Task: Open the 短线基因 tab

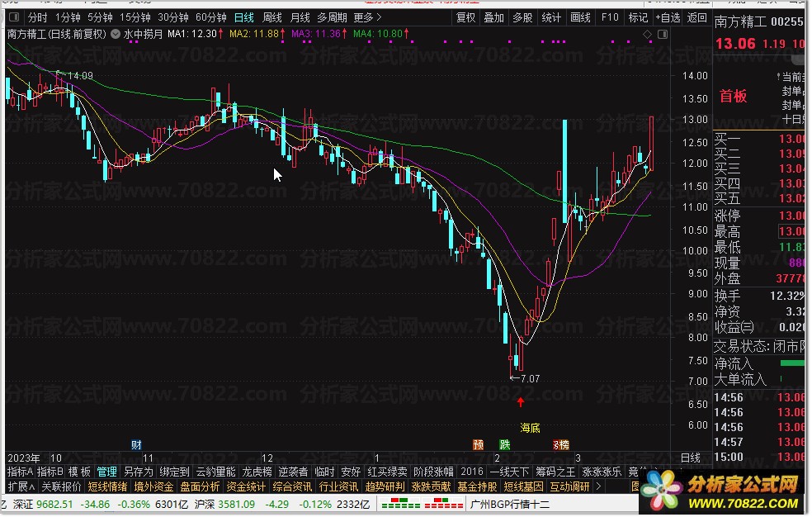Action: pyautogui.click(x=523, y=487)
